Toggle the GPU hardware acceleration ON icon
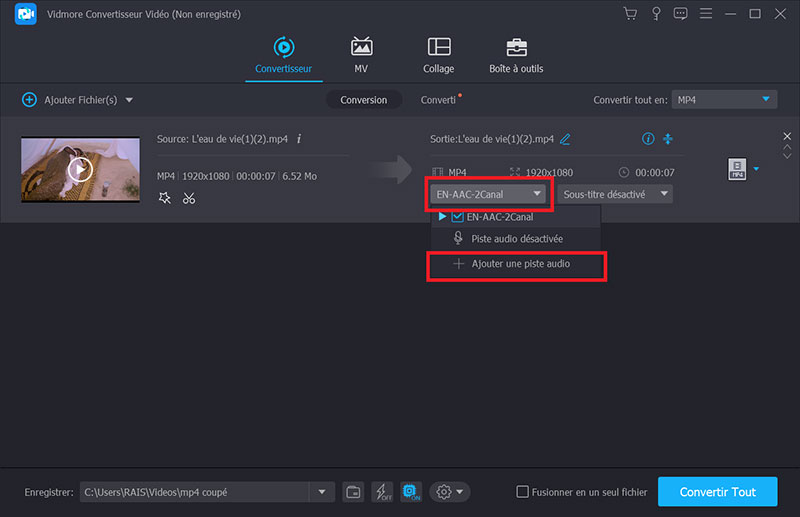The width and height of the screenshot is (800, 517). click(x=411, y=491)
